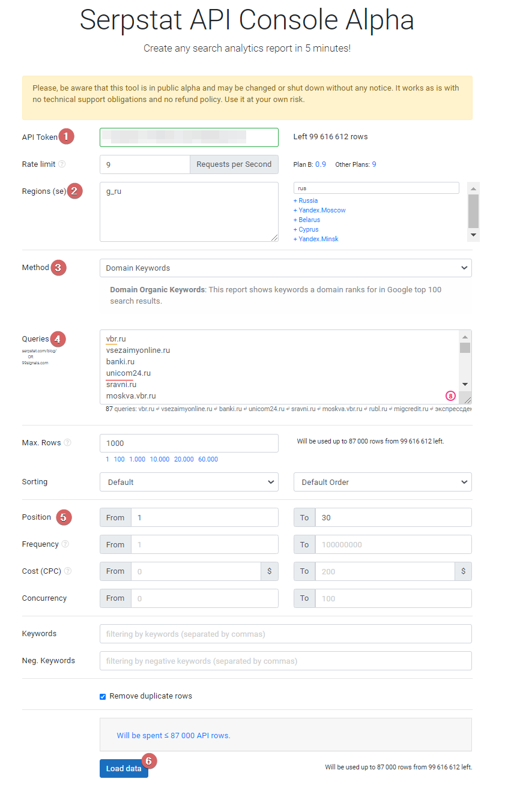Focus the Neg. Keywords filter field
Image resolution: width=508 pixels, height=812 pixels.
286,661
